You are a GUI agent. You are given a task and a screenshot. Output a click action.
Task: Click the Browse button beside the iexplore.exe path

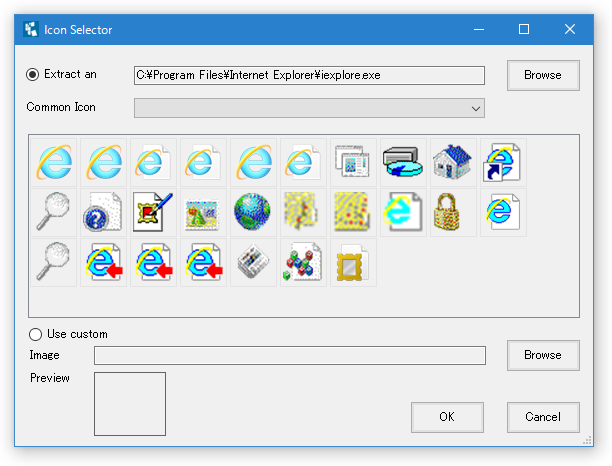coord(543,75)
